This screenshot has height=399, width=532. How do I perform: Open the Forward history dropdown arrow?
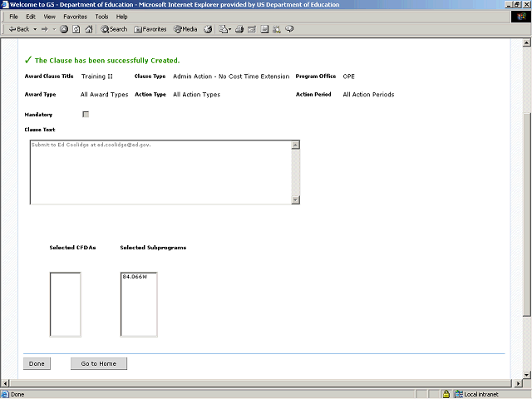tap(54, 29)
